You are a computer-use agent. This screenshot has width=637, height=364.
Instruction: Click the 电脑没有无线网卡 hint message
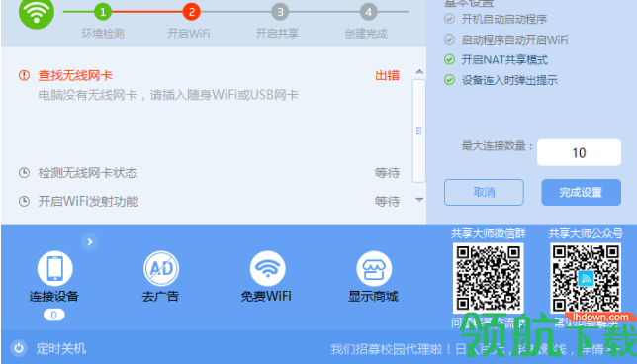(x=168, y=95)
